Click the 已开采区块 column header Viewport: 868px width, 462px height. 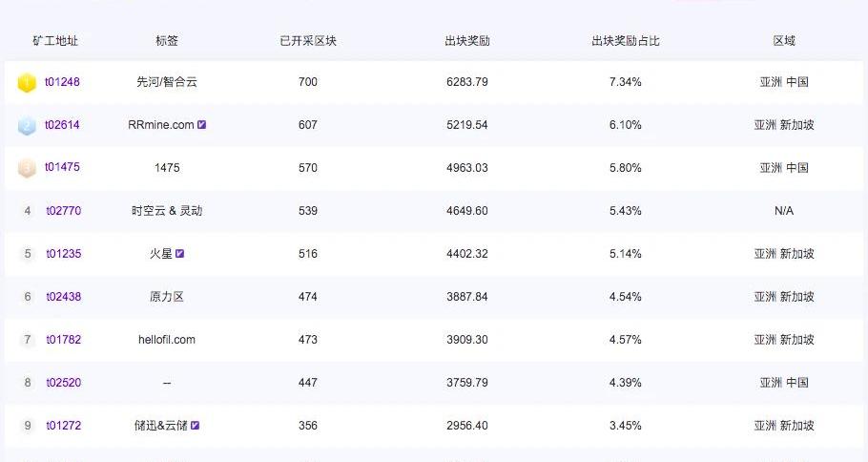308,41
